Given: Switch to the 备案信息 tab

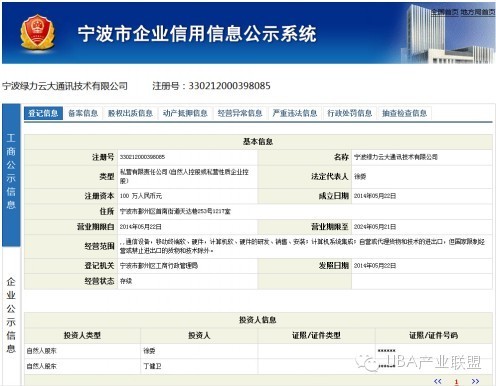Looking at the screenshot, I should (x=83, y=113).
